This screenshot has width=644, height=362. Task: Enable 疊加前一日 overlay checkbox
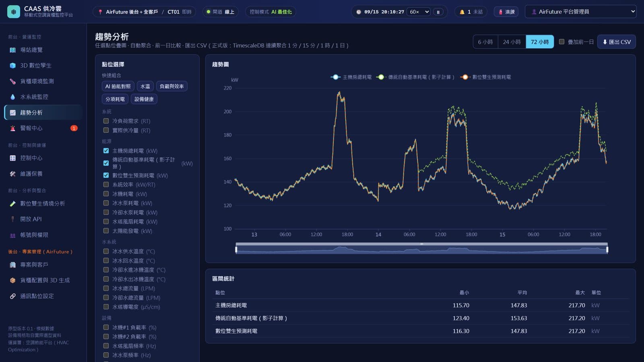click(x=561, y=41)
